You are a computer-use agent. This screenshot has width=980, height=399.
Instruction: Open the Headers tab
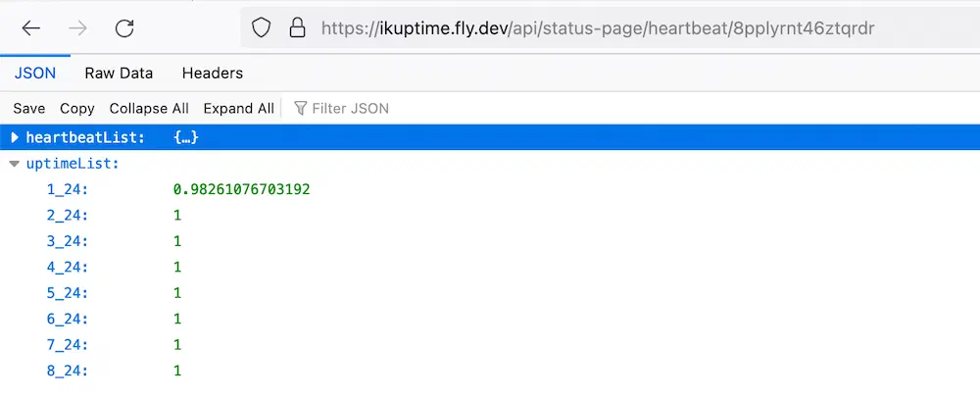[x=213, y=74]
